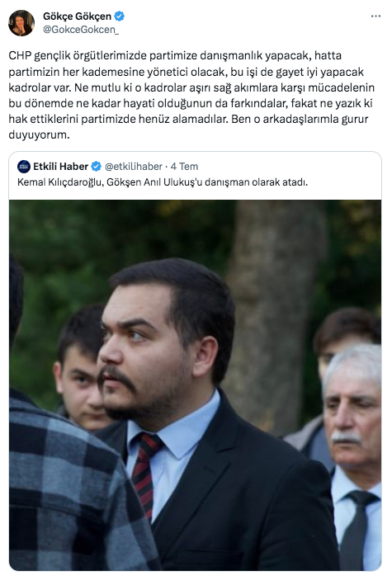The height and width of the screenshot is (580, 392).
Task: Click the young man behind in the photo
Action: [79, 370]
